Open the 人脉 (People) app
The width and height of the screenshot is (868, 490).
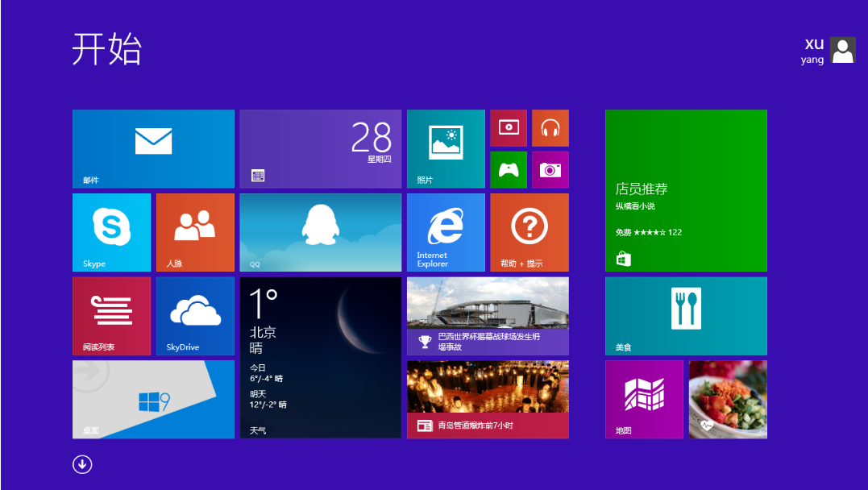pyautogui.click(x=195, y=232)
